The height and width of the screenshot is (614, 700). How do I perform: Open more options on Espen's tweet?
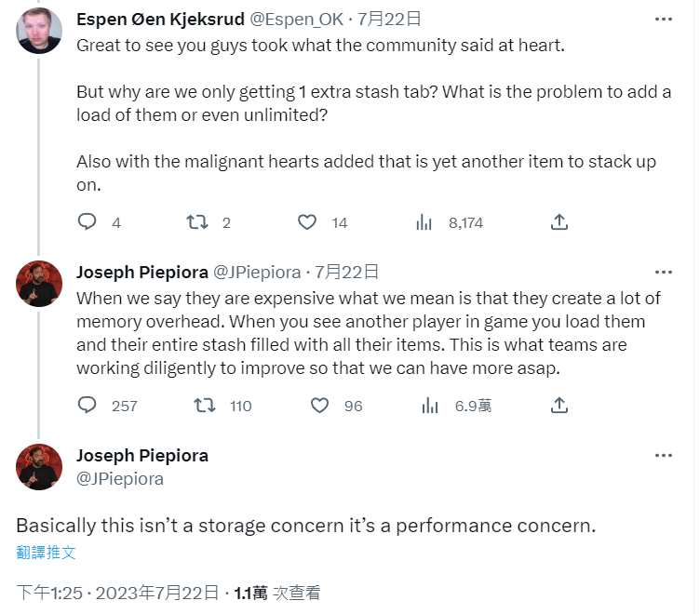[663, 18]
